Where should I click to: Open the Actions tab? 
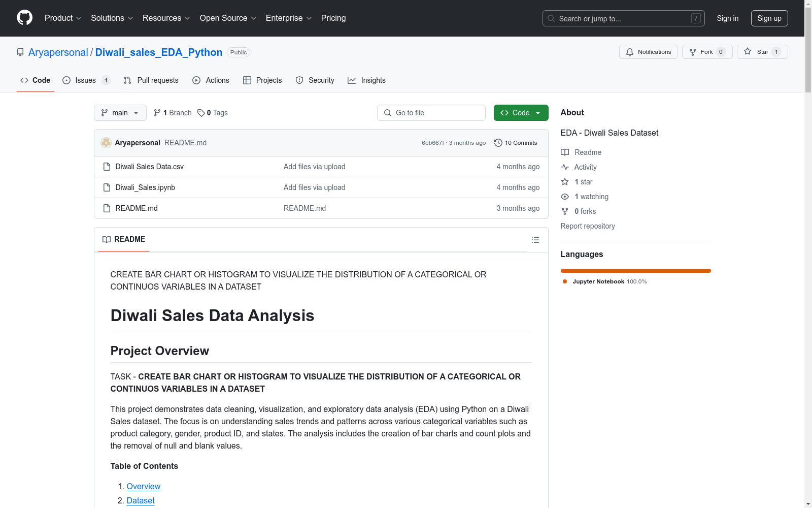(x=211, y=80)
